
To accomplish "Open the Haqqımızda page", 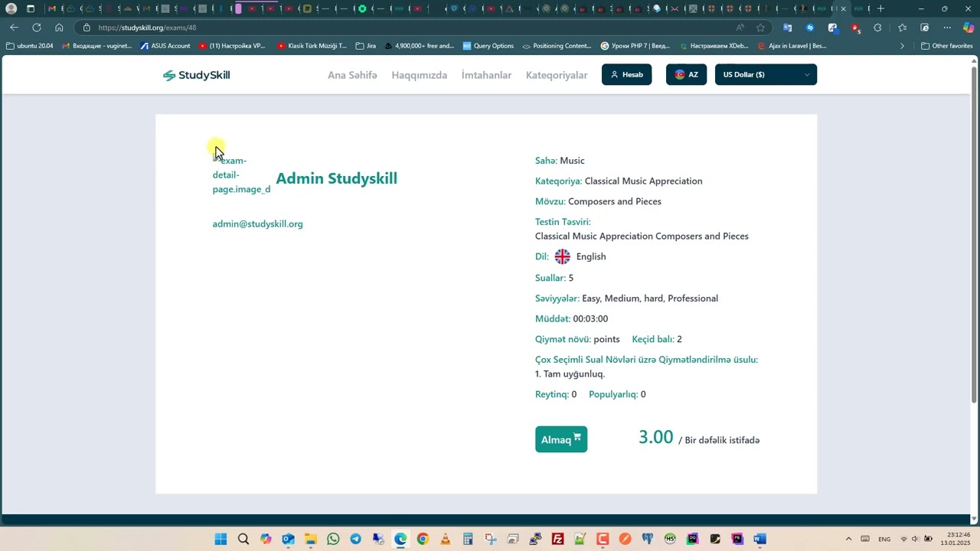I will pyautogui.click(x=419, y=75).
